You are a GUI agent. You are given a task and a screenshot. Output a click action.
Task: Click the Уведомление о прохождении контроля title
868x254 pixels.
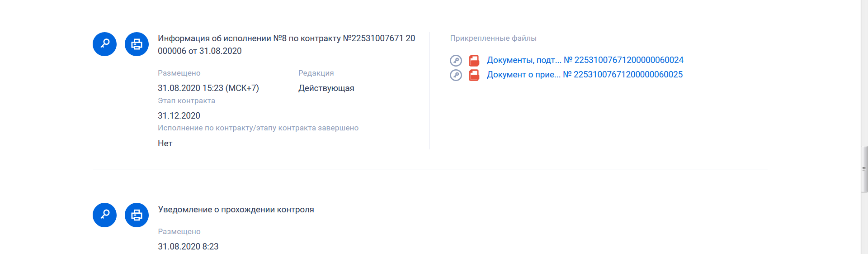tap(236, 210)
